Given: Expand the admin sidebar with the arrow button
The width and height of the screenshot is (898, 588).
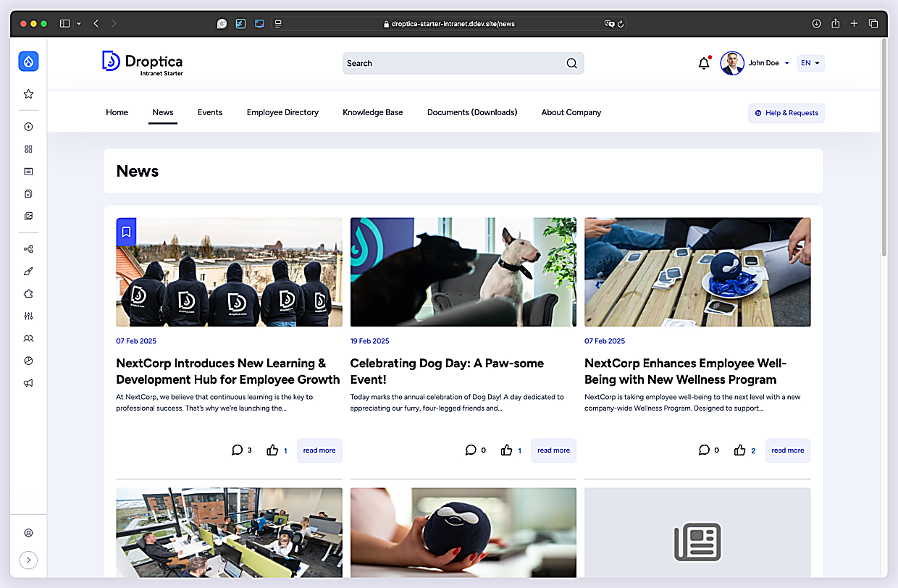Looking at the screenshot, I should coord(28,560).
